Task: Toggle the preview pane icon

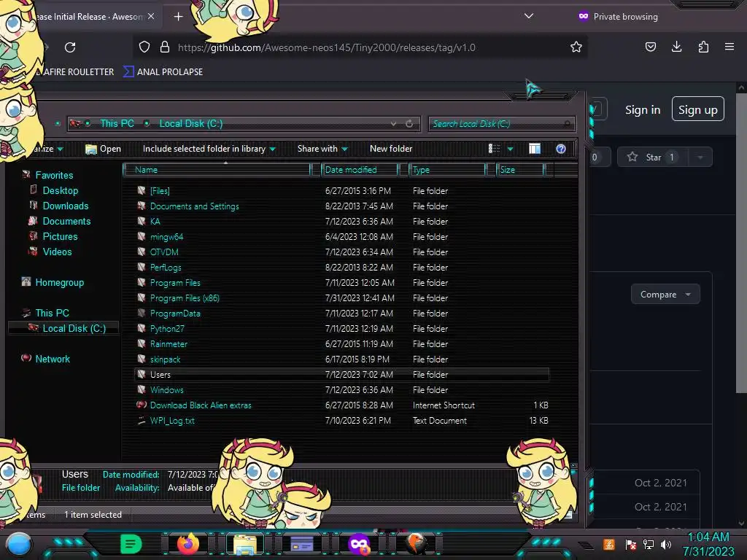Action: tap(535, 149)
